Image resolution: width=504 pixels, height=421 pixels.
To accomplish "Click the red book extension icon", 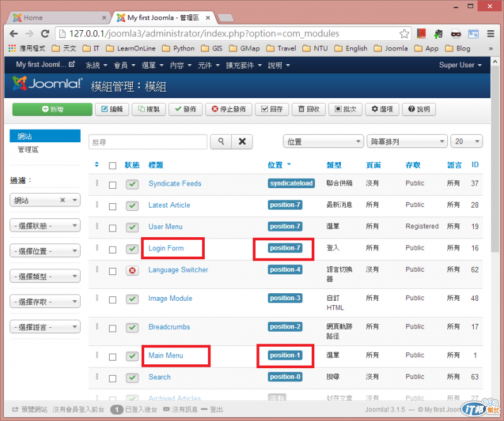I will [x=421, y=33].
